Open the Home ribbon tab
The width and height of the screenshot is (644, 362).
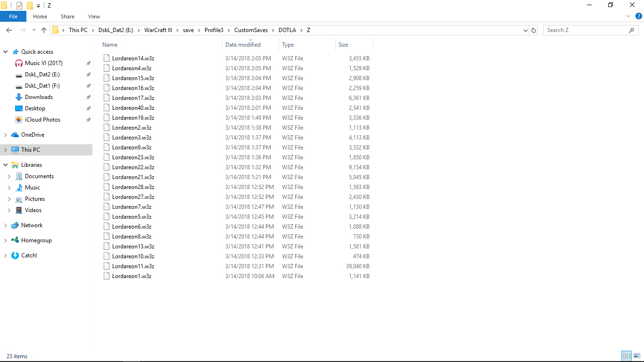pos(40,16)
